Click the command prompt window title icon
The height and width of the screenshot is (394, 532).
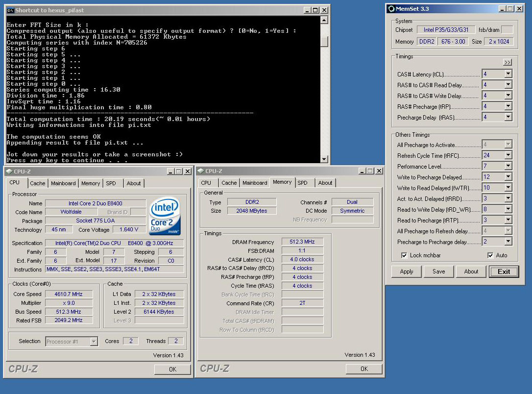pyautogui.click(x=10, y=10)
